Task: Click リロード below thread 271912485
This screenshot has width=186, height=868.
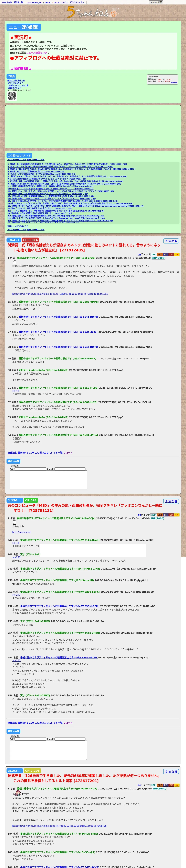Action: click(68, 453)
